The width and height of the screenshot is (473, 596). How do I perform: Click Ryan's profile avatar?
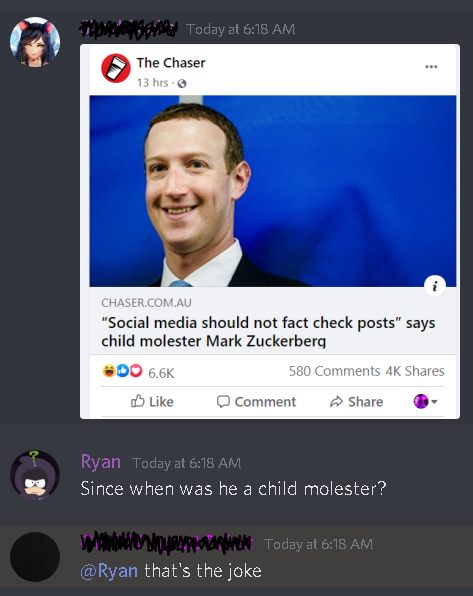35,475
